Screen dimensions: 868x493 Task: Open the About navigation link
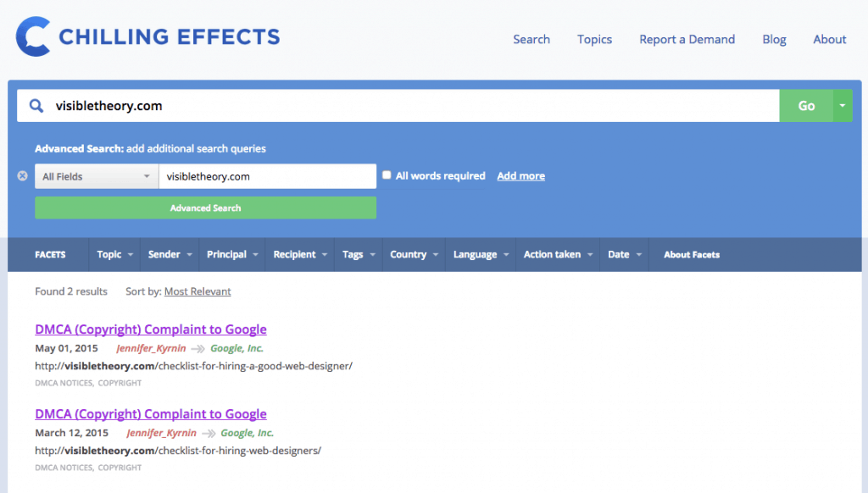tap(829, 39)
